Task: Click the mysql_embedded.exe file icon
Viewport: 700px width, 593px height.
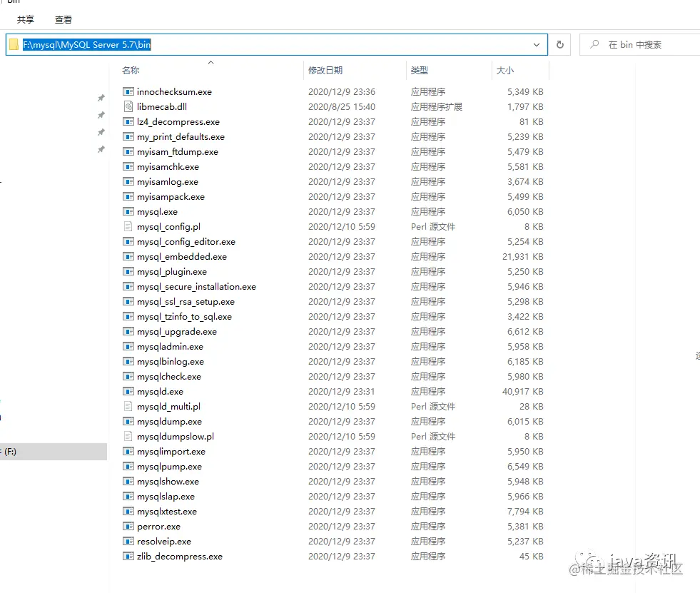Action: [128, 257]
